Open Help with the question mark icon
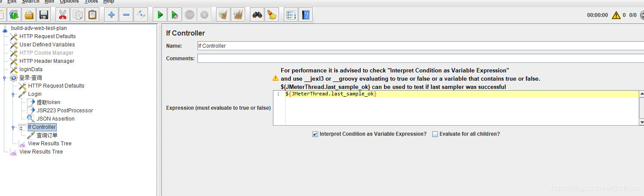 (306, 15)
